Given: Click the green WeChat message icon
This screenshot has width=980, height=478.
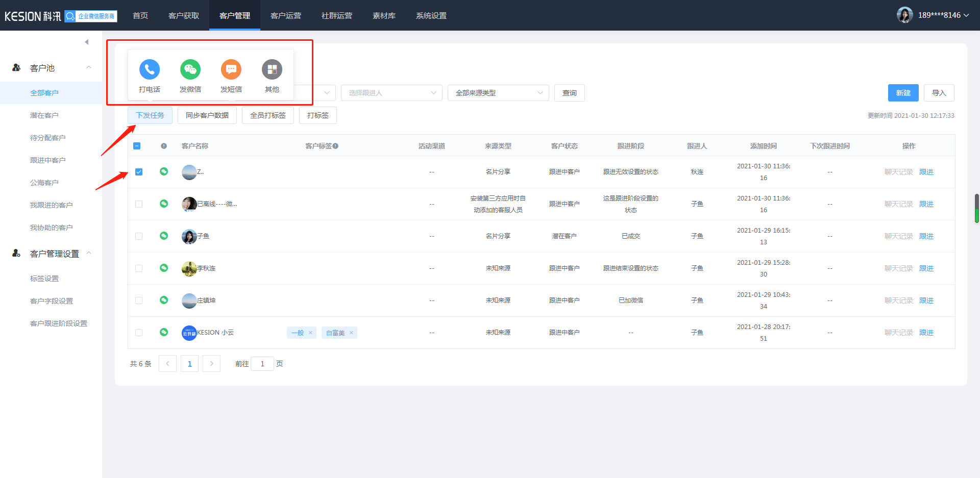Looking at the screenshot, I should 190,69.
